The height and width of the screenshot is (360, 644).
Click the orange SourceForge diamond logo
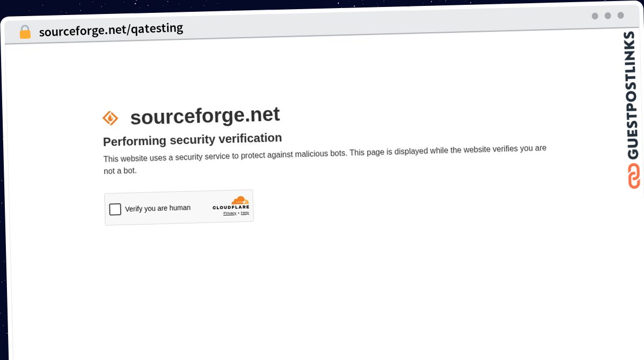click(110, 118)
